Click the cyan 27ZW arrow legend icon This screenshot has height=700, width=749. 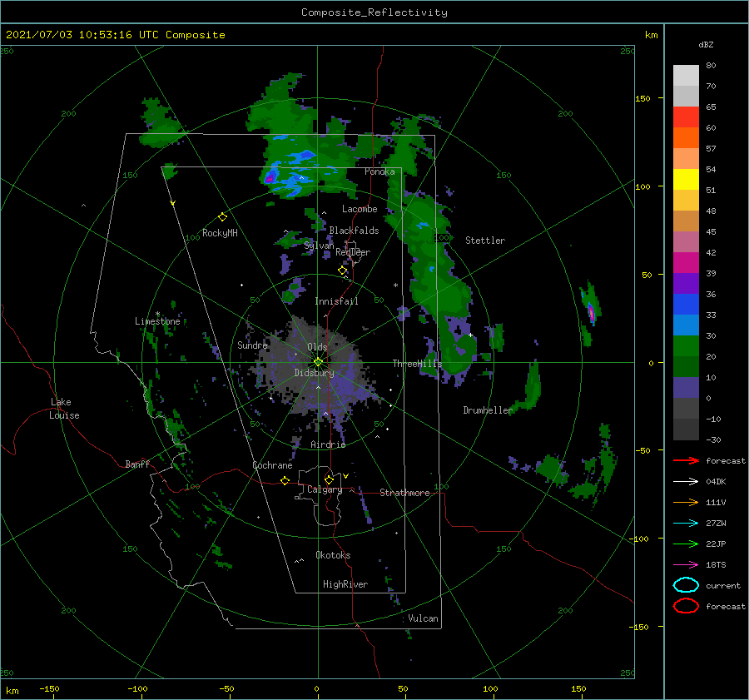(x=686, y=524)
